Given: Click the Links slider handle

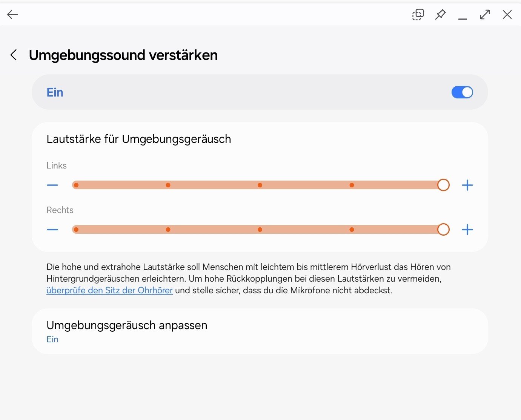Looking at the screenshot, I should pos(443,185).
